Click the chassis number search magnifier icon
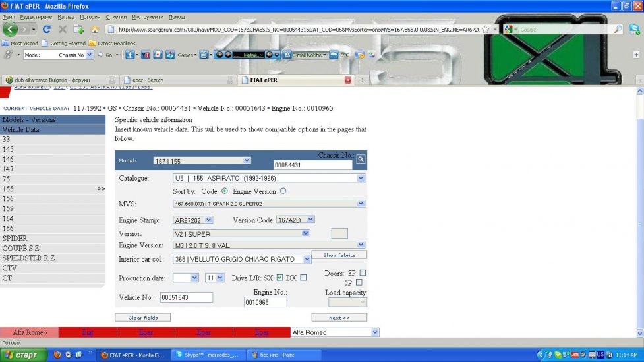The width and height of the screenshot is (644, 362). [361, 159]
